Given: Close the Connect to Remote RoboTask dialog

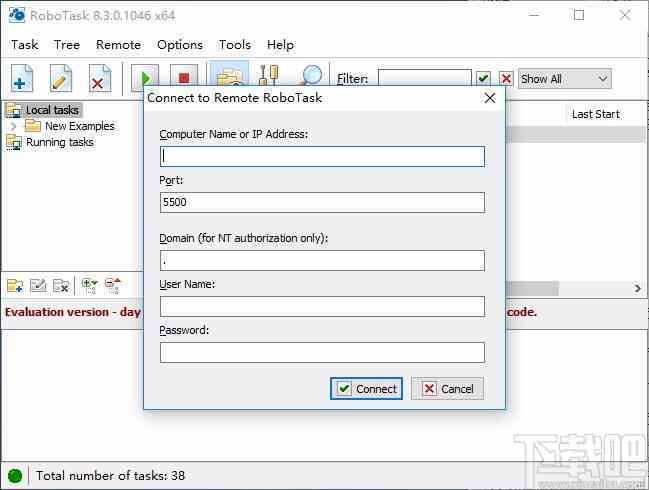Looking at the screenshot, I should click(490, 98).
